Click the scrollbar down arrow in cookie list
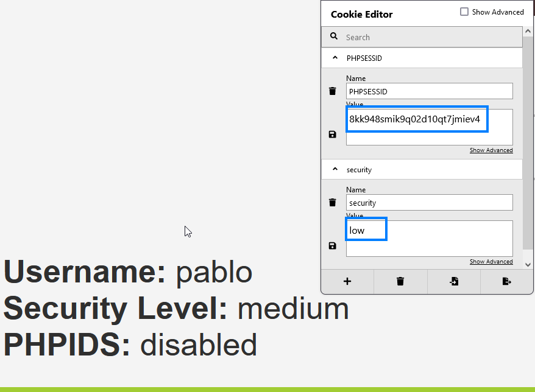 528,265
